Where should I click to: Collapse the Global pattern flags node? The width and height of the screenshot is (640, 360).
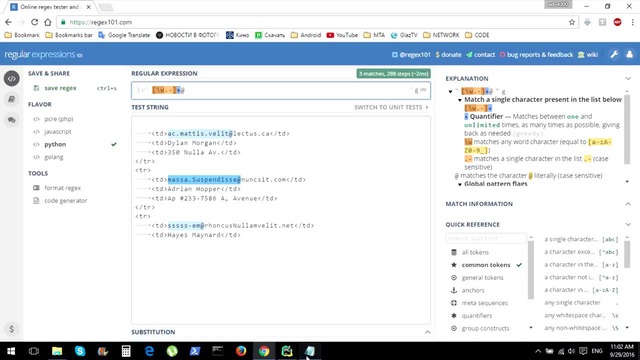tap(460, 184)
